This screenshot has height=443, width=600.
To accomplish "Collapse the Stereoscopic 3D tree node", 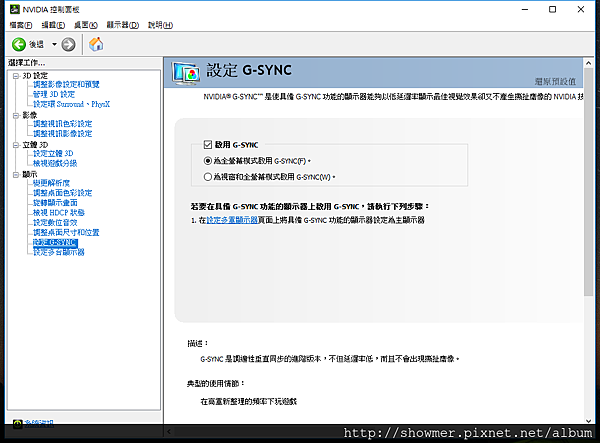I will click(x=16, y=145).
